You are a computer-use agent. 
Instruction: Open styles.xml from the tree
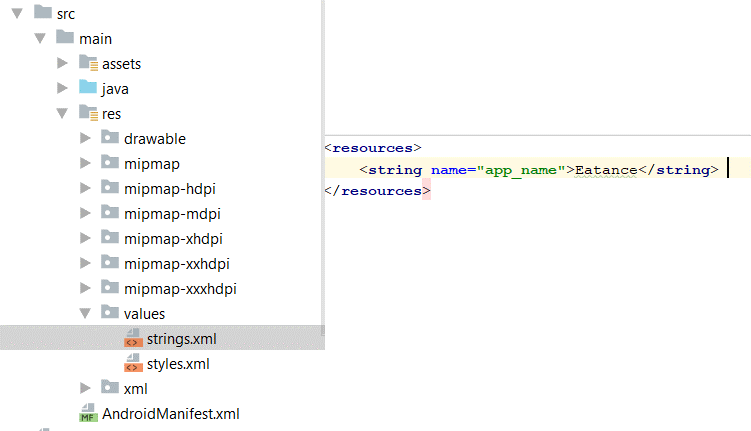[x=178, y=364]
